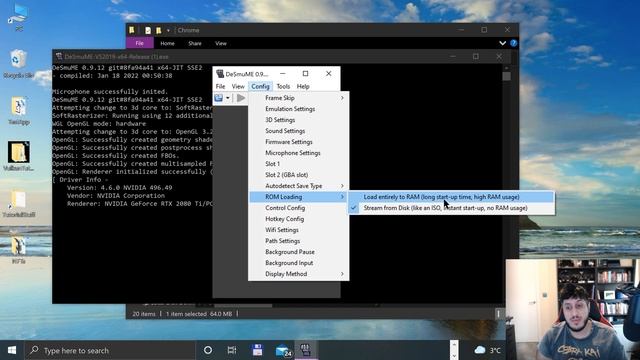Click the floppy disk taskbar app icon

(257, 350)
